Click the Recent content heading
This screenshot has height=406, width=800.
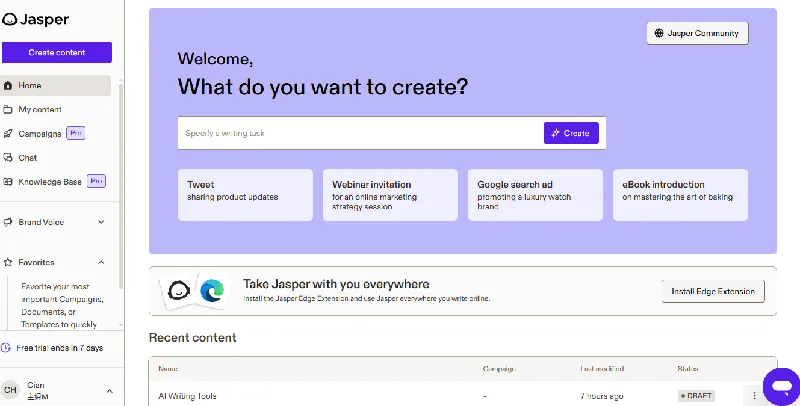point(192,338)
